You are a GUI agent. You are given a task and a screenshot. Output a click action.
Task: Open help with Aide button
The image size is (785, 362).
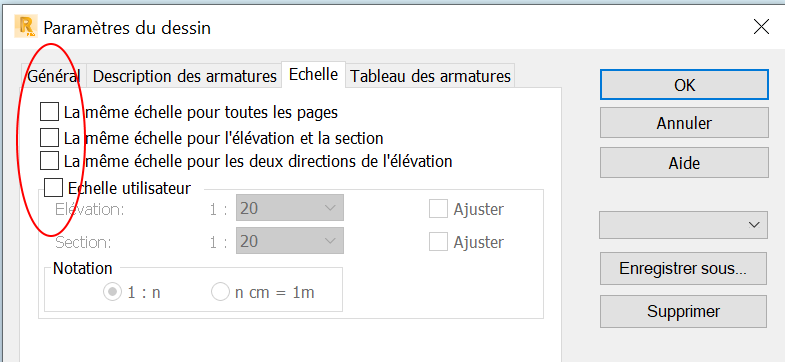pyautogui.click(x=684, y=163)
